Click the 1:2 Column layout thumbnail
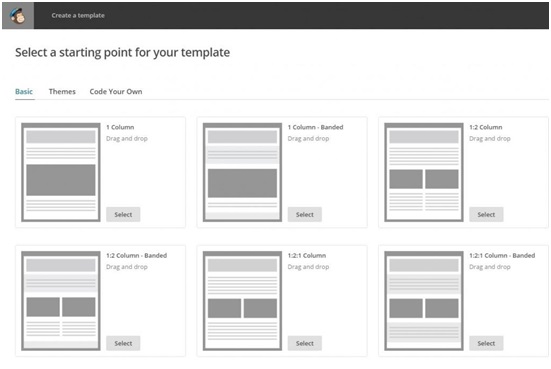Image resolution: width=551 pixels, height=369 pixels. coord(424,172)
